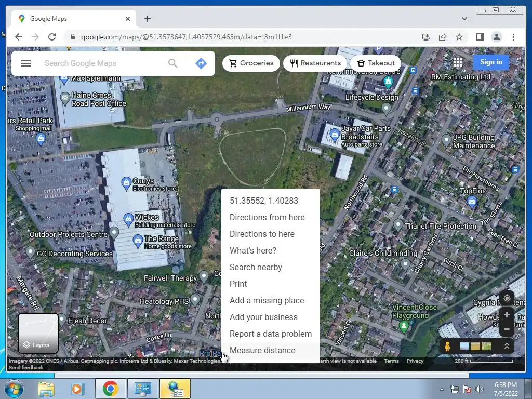Viewport: 532px width, 399px height.
Task: Click the Send feedback link
Action: click(26, 367)
